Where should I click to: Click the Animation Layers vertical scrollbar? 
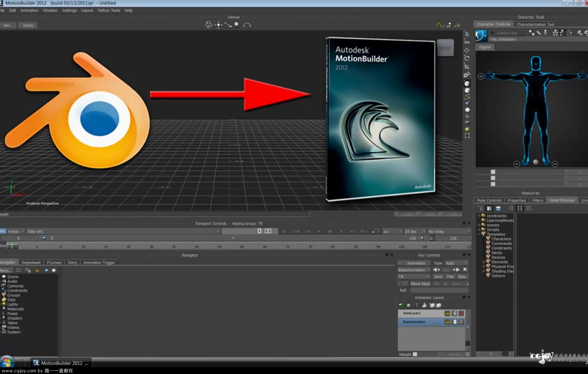click(x=468, y=330)
